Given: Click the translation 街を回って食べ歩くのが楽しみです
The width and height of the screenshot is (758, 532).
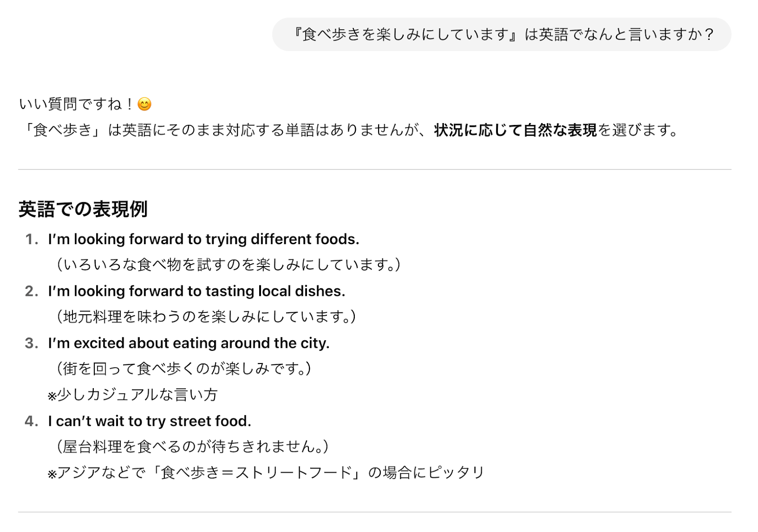Looking at the screenshot, I should (x=184, y=369).
